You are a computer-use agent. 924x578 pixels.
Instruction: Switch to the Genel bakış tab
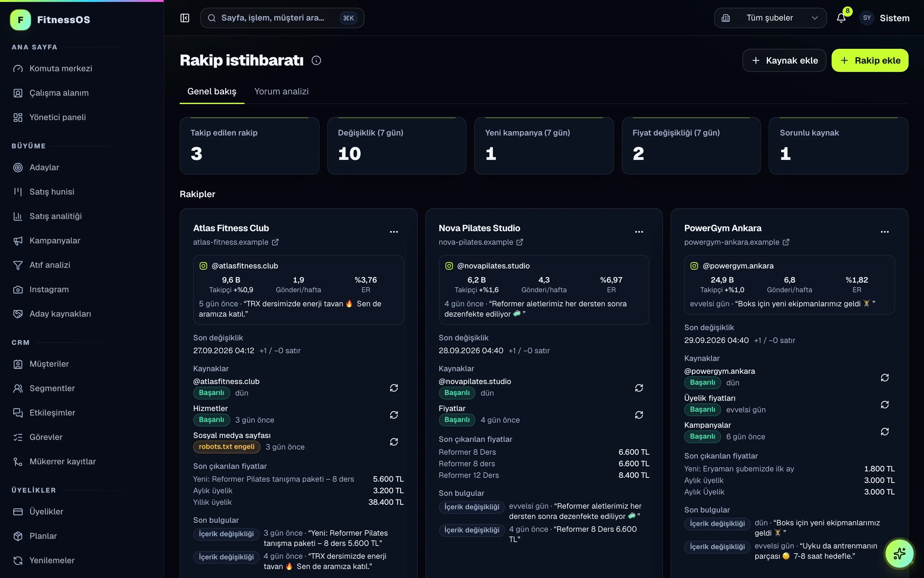click(212, 92)
